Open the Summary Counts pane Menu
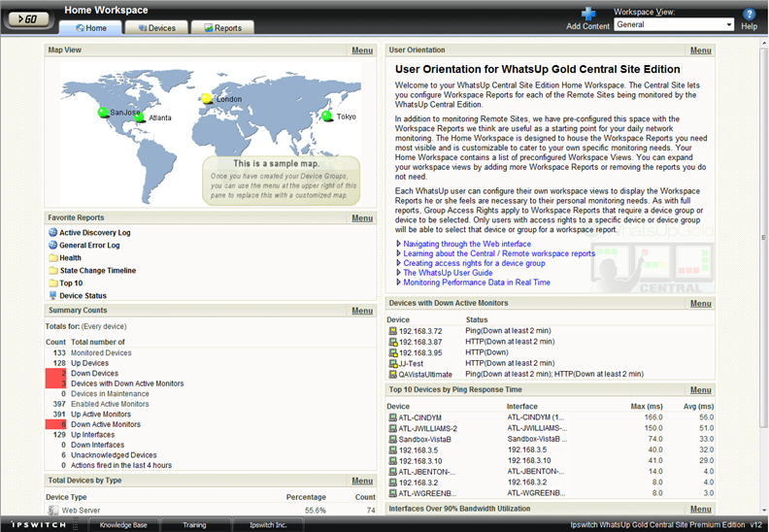769x532 pixels. pyautogui.click(x=361, y=311)
